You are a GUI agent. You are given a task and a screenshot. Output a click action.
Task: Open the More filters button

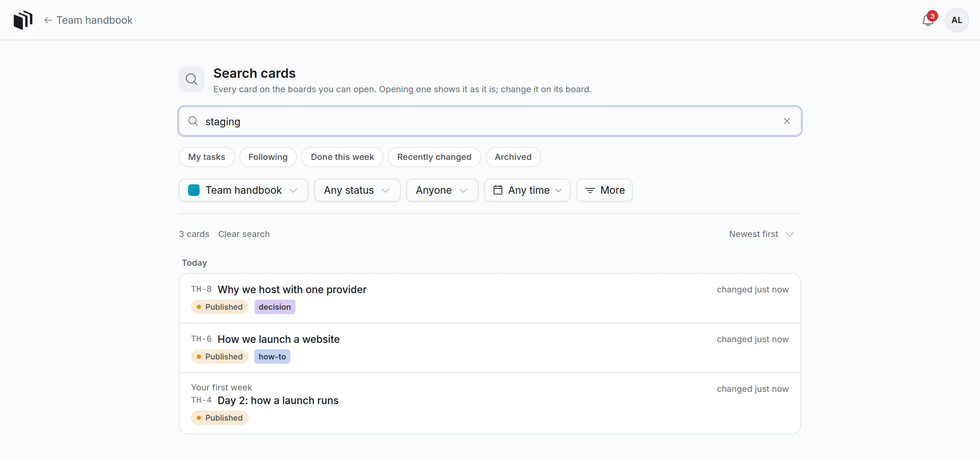pyautogui.click(x=605, y=190)
